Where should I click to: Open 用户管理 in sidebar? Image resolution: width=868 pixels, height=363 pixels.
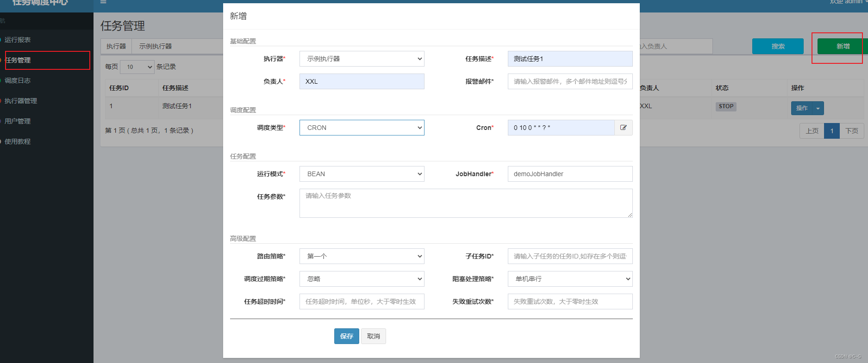pos(18,121)
